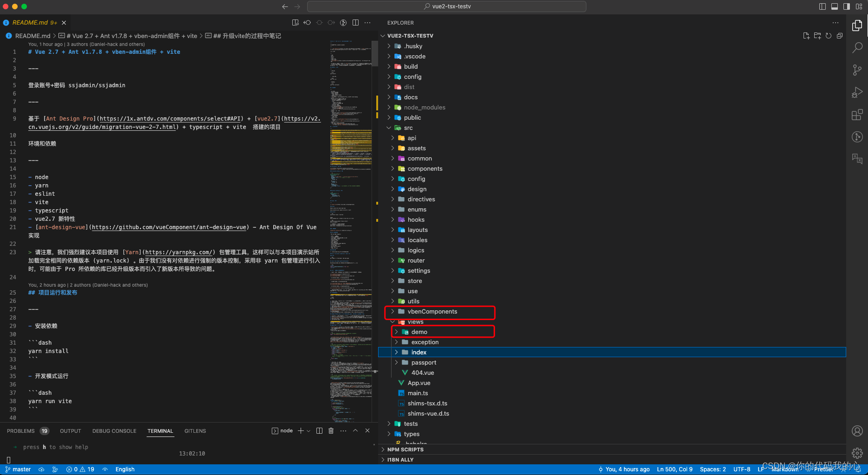
Task: Switch to the GITLENS panel tab
Action: [x=195, y=431]
